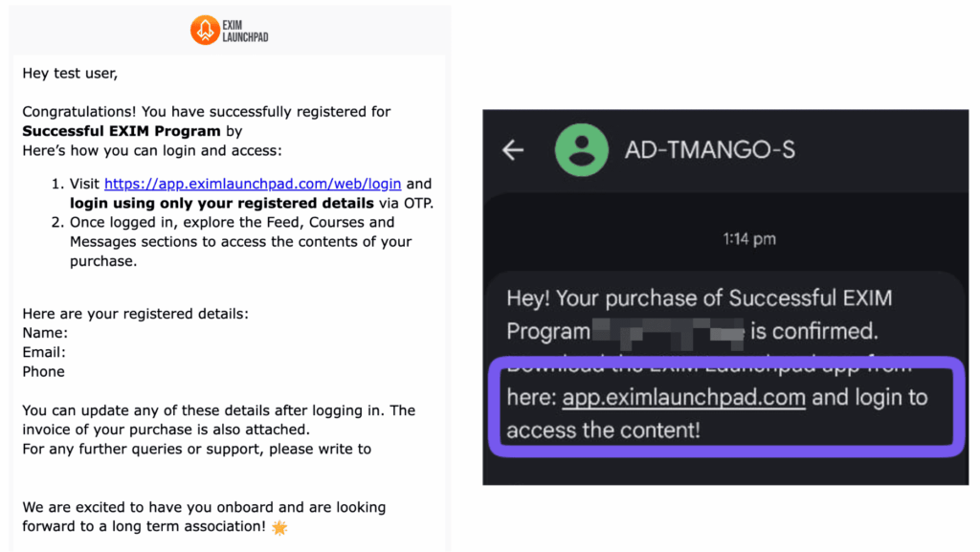The image size is (980, 552).
Task: Click "Hey! Your purchase of Successful EXIM" SMS line
Action: click(700, 298)
